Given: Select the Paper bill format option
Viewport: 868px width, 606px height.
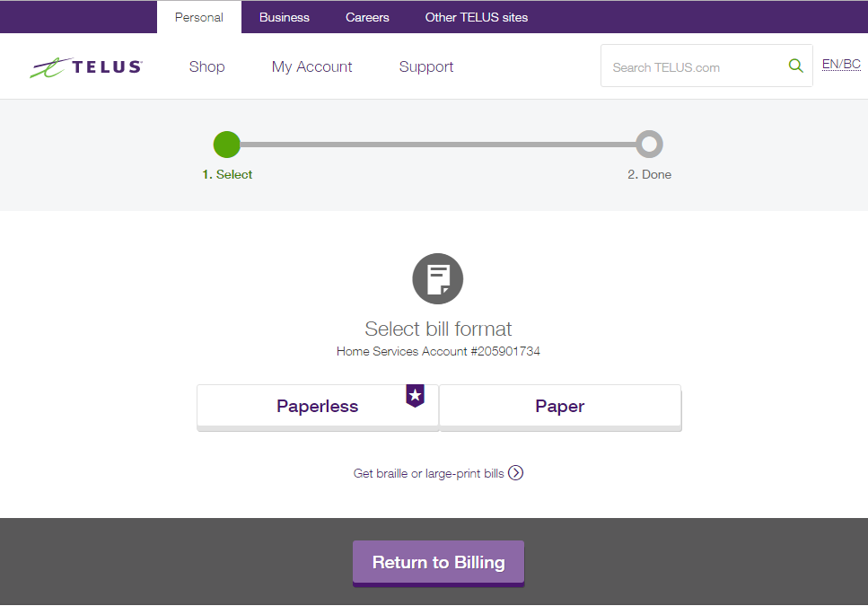Looking at the screenshot, I should [559, 407].
